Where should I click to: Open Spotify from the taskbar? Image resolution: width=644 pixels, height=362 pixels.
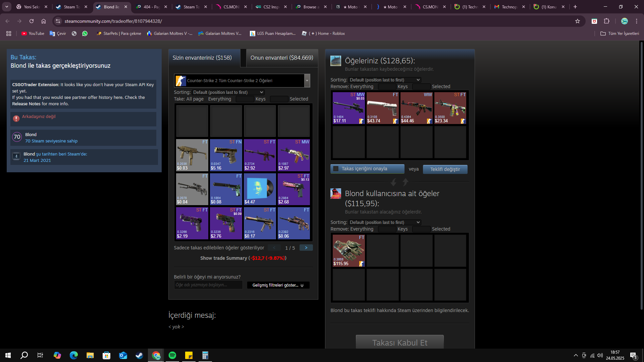pos(172,355)
